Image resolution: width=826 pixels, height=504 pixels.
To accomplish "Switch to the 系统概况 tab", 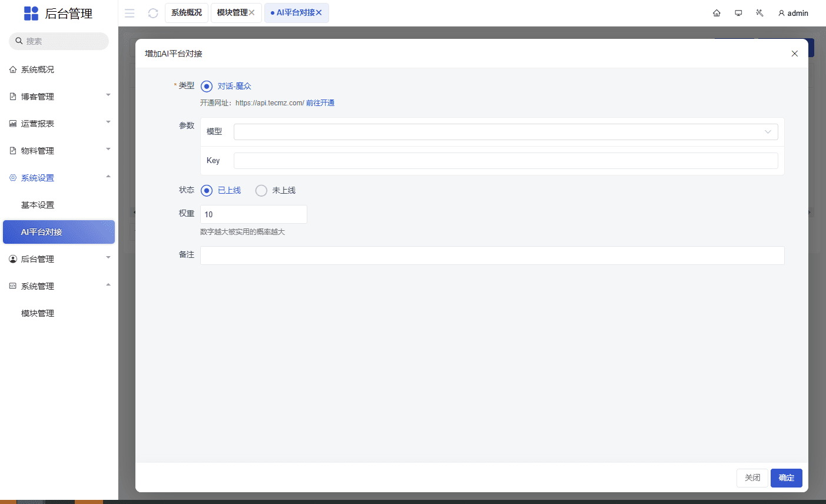I will click(x=187, y=12).
